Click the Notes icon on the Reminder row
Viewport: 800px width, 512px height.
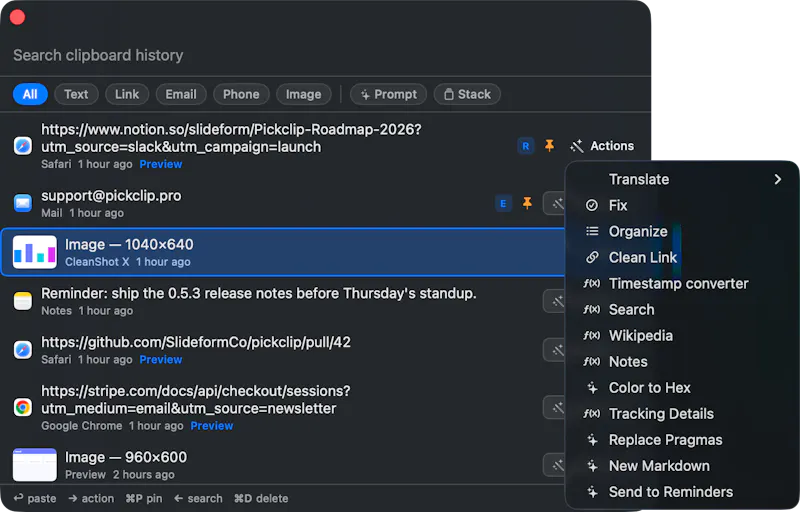coord(23,301)
